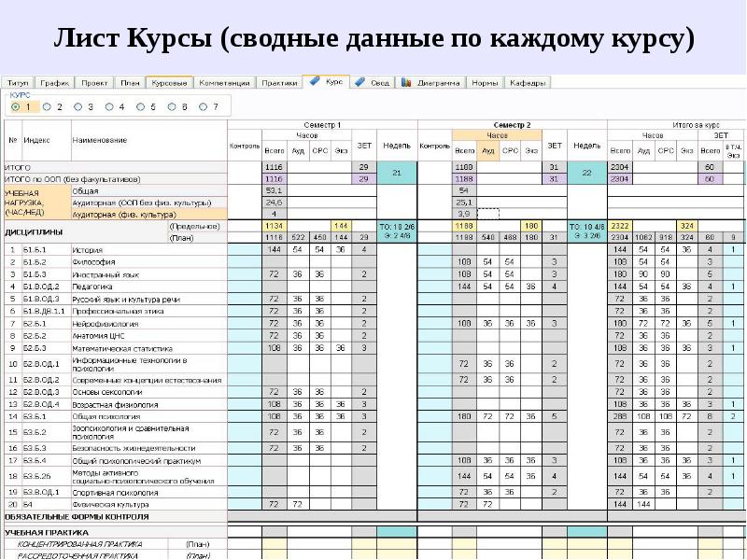Viewport: 747px width, 560px height.
Task: Choose course 7 radio option
Action: coord(203,107)
